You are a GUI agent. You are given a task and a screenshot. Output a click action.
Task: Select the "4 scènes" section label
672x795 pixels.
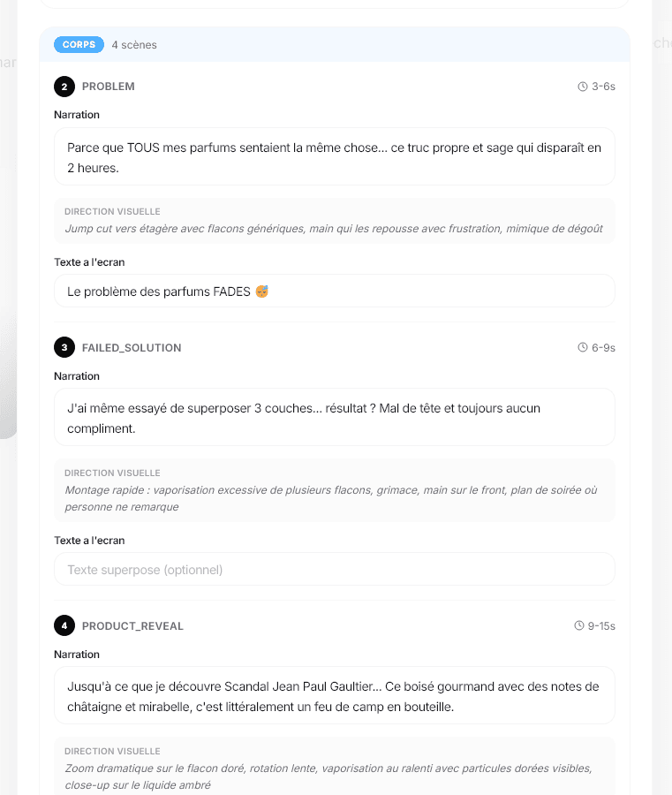tap(134, 45)
